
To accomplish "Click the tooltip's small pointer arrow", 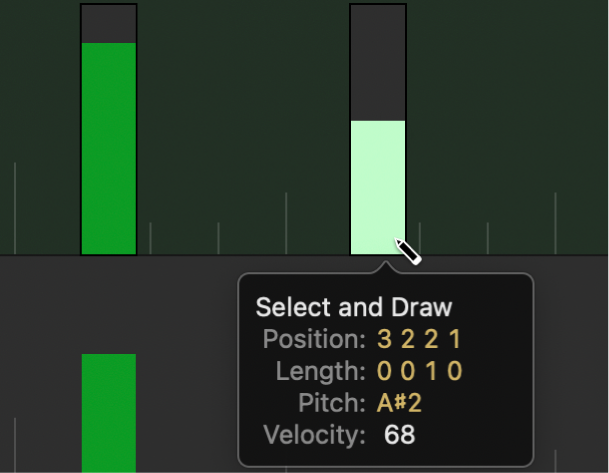I will tap(386, 269).
